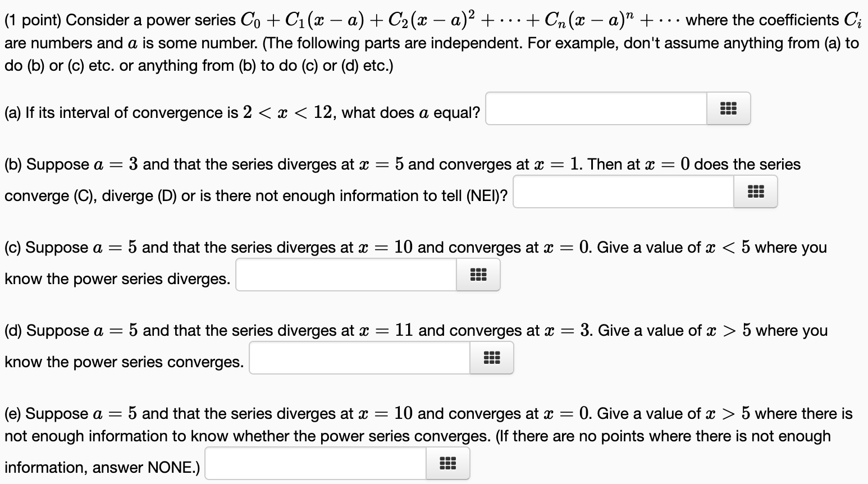Open the math keypad for part (e)
Screen dimensions: 868x484
coord(447,463)
